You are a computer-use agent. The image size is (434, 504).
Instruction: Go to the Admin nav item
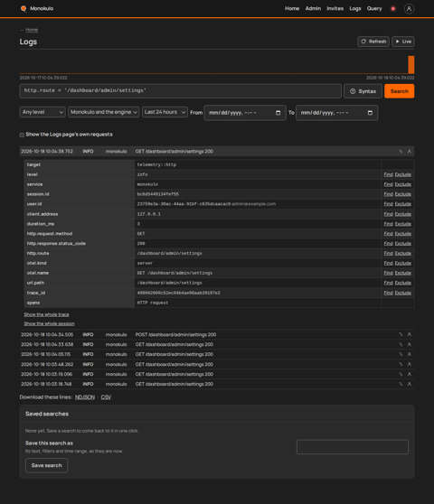[x=313, y=9]
